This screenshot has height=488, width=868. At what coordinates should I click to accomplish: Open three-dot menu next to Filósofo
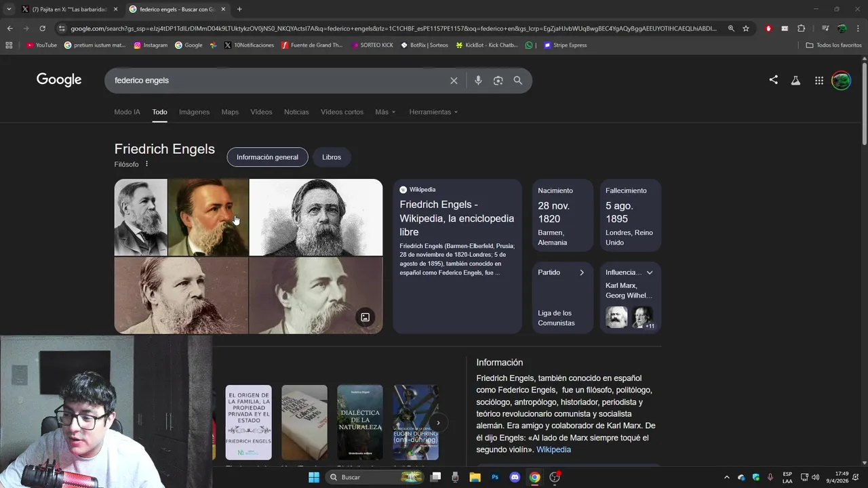[x=146, y=164]
